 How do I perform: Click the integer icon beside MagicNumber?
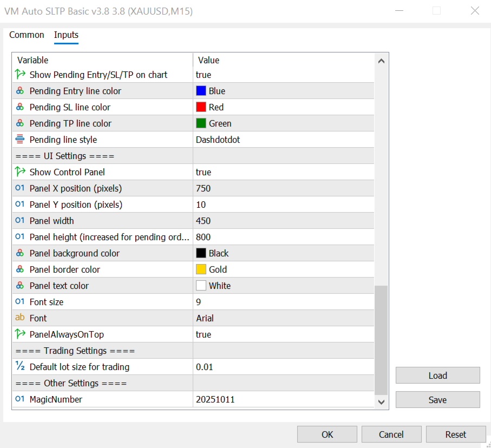(x=19, y=399)
